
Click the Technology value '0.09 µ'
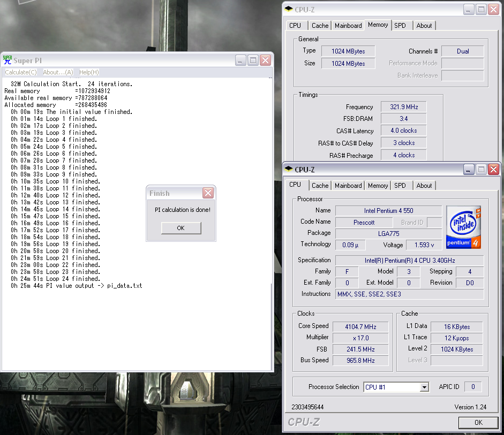click(350, 245)
